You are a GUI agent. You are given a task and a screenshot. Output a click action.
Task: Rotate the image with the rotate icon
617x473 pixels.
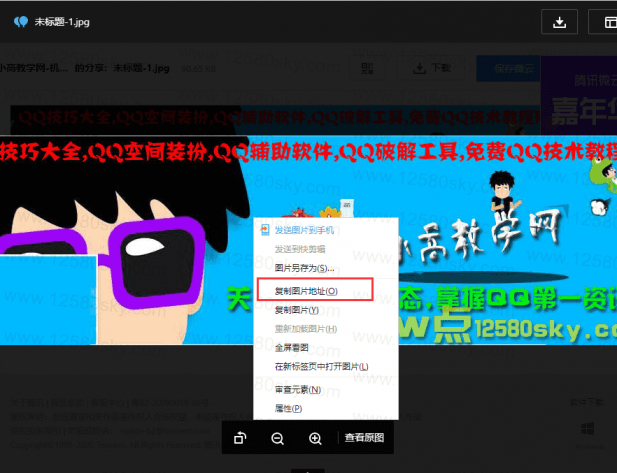click(240, 438)
